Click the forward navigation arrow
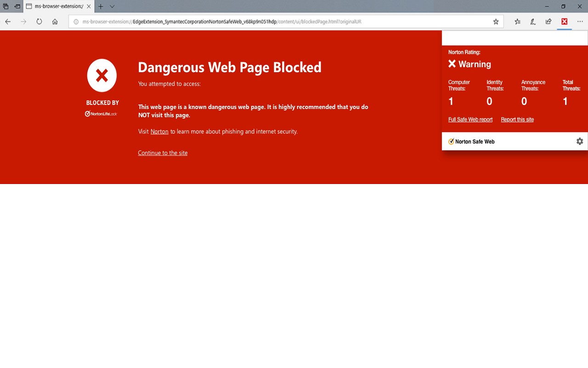 [x=23, y=22]
